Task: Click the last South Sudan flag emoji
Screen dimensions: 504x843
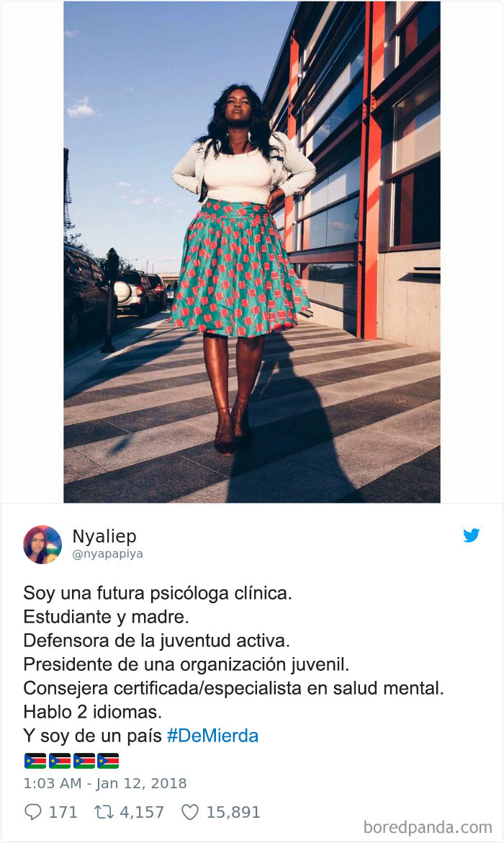Action: click(108, 761)
